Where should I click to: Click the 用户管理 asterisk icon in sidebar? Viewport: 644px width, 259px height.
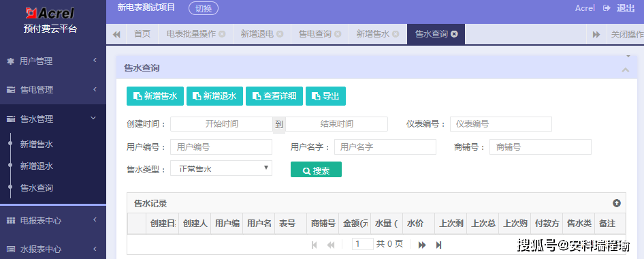click(11, 61)
